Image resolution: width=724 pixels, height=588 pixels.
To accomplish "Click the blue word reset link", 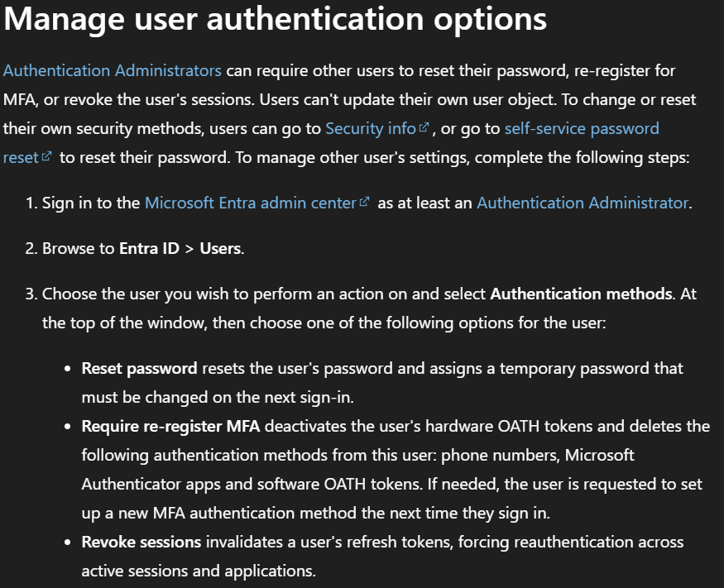I will [21, 158].
